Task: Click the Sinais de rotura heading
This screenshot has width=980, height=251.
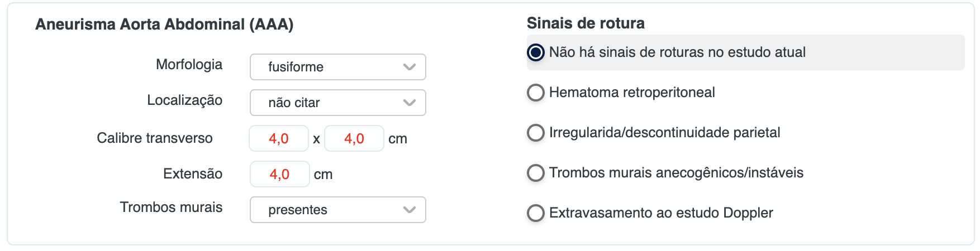Action: point(586,23)
